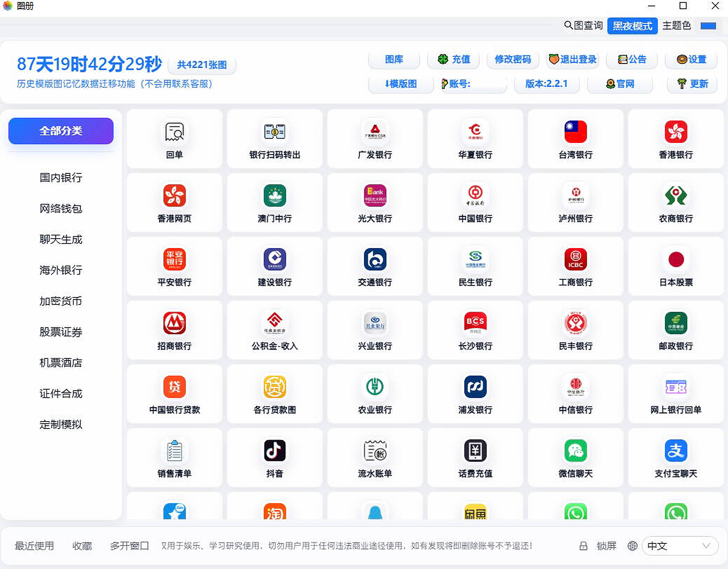Toggle 黑夜模式 night mode

click(x=632, y=26)
